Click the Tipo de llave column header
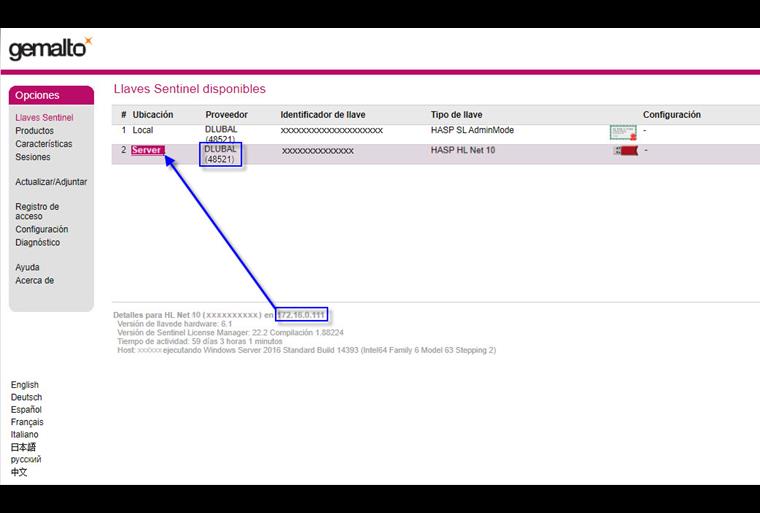The width and height of the screenshot is (760, 513). point(456,114)
